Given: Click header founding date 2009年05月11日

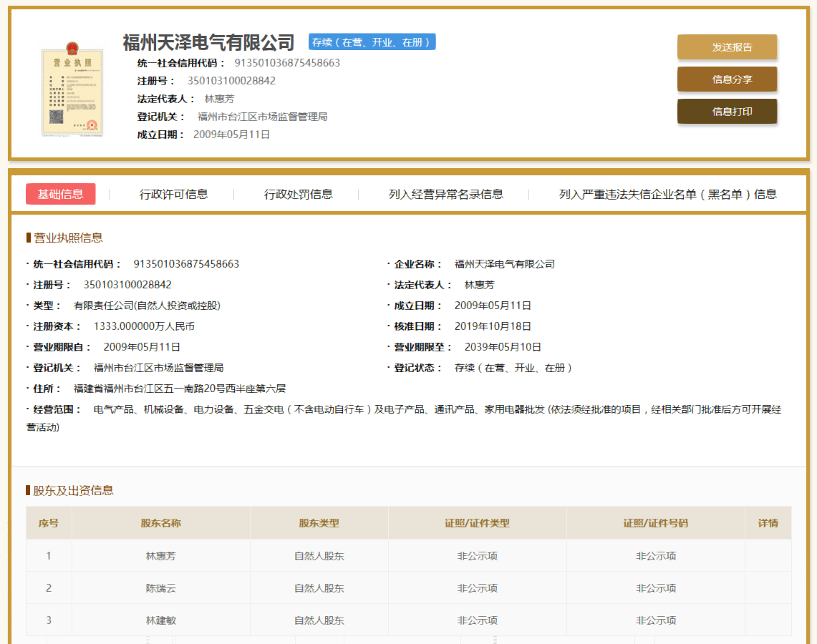Looking at the screenshot, I should 231,135.
